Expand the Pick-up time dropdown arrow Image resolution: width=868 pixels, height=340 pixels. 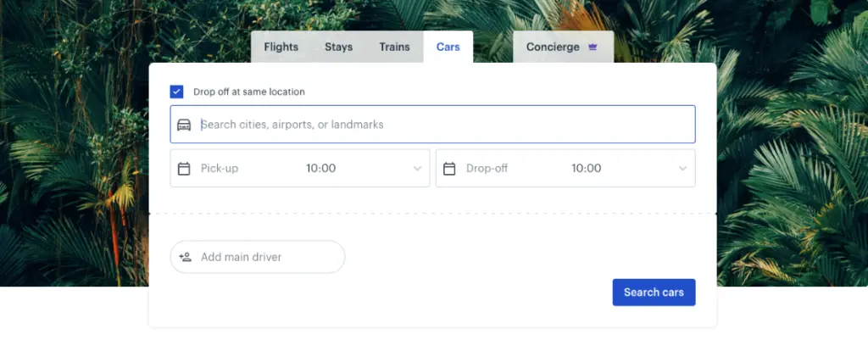(417, 169)
